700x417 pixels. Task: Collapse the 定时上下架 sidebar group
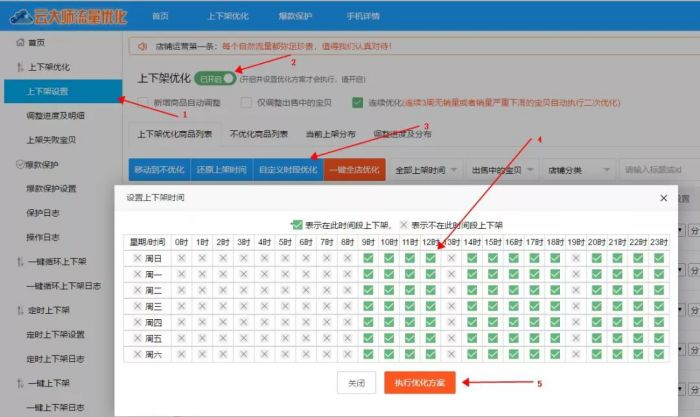(x=49, y=310)
